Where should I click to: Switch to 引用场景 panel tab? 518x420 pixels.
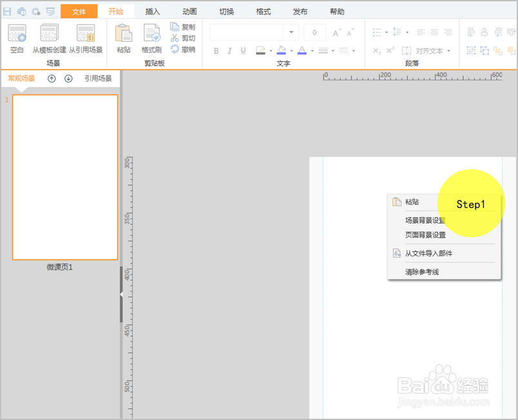click(98, 79)
